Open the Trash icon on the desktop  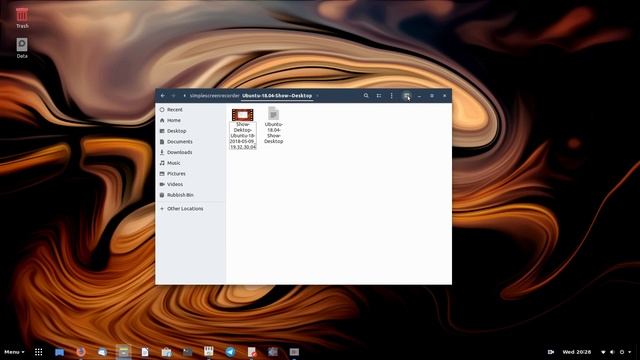coord(22,18)
